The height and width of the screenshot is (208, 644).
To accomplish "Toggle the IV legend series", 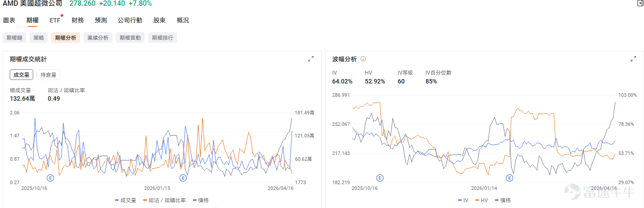I will coord(463,200).
